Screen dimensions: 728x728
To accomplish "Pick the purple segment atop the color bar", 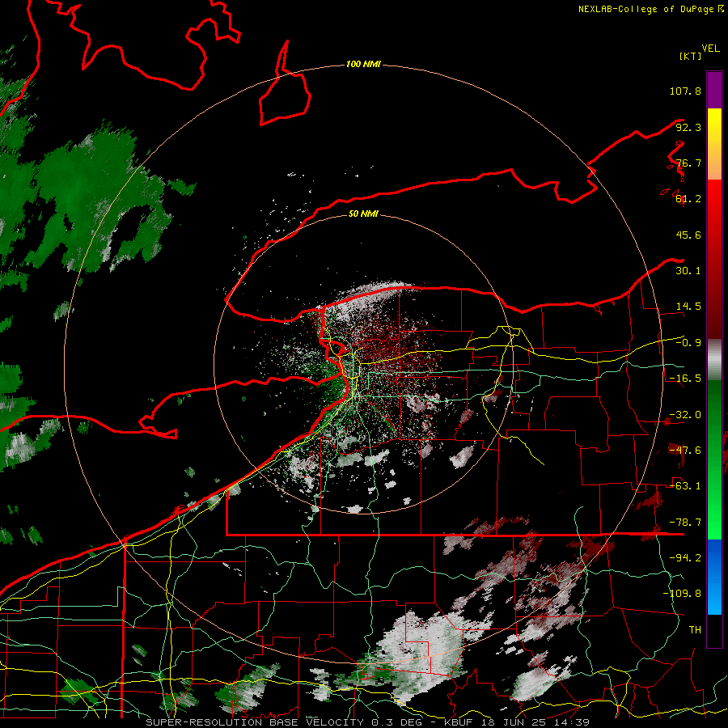I will tap(714, 90).
